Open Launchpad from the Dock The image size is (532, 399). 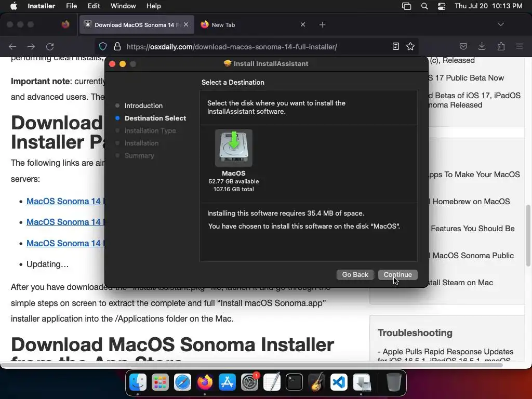pyautogui.click(x=160, y=382)
